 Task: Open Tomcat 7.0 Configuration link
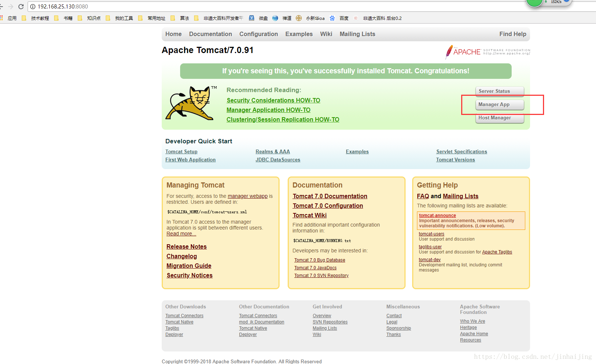(x=328, y=206)
